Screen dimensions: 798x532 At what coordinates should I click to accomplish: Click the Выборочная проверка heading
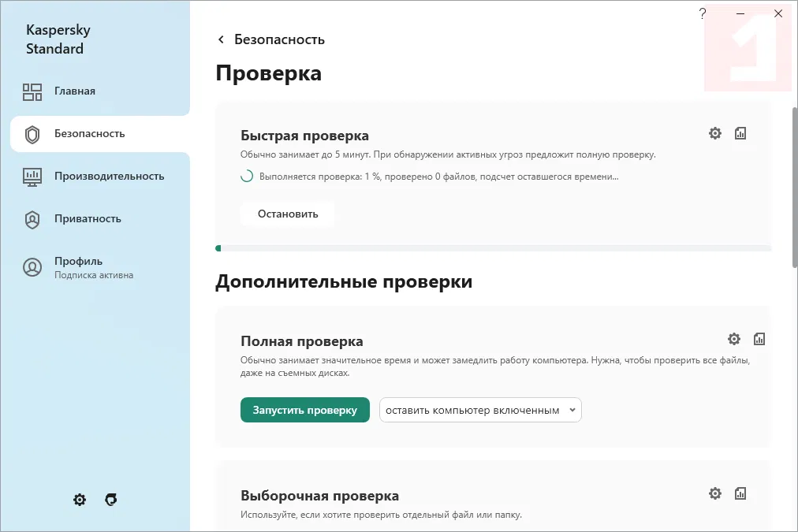[319, 496]
